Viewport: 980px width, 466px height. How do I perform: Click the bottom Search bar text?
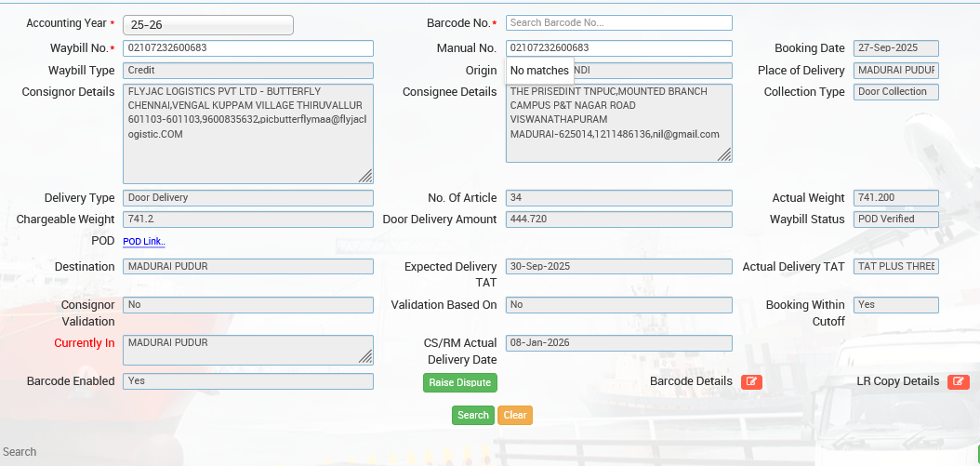tap(20, 452)
